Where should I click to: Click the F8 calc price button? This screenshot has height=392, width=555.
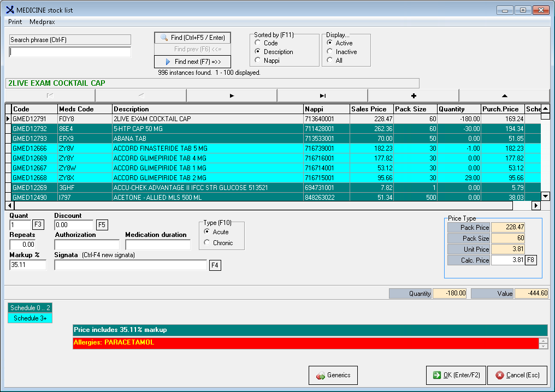(530, 260)
